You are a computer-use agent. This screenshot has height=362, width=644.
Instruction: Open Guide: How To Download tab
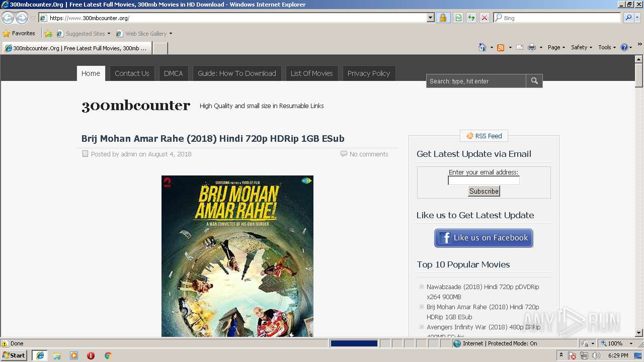(236, 73)
